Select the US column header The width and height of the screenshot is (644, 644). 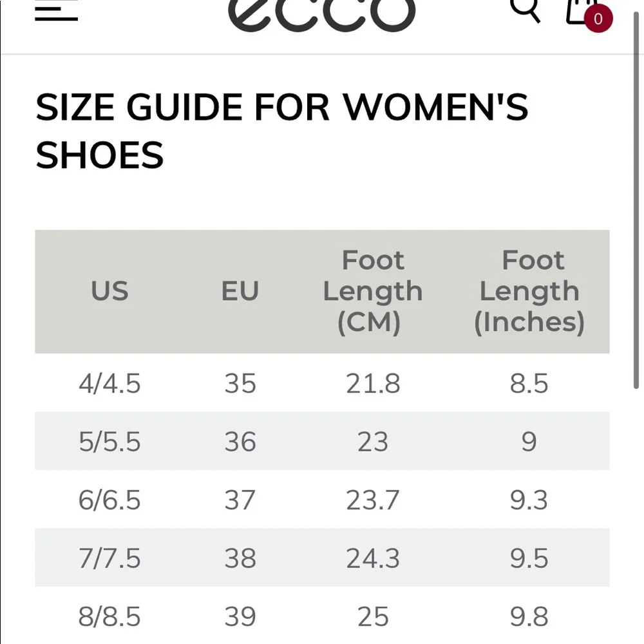109,291
